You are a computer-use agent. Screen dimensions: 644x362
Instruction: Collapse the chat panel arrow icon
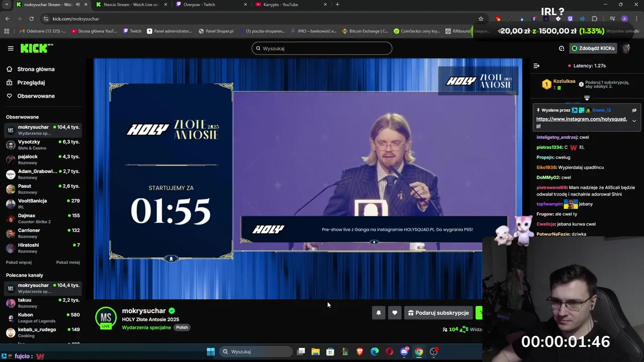coord(536,66)
